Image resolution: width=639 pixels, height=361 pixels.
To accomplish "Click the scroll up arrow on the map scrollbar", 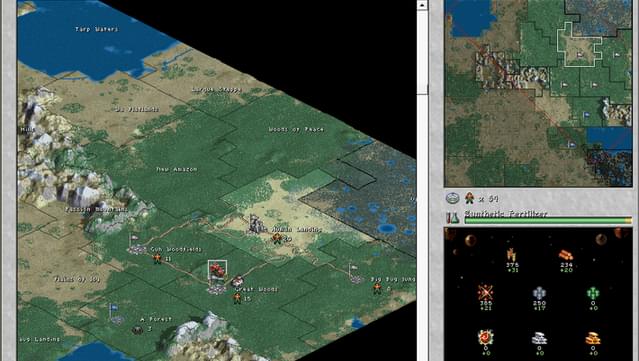I will [x=422, y=5].
